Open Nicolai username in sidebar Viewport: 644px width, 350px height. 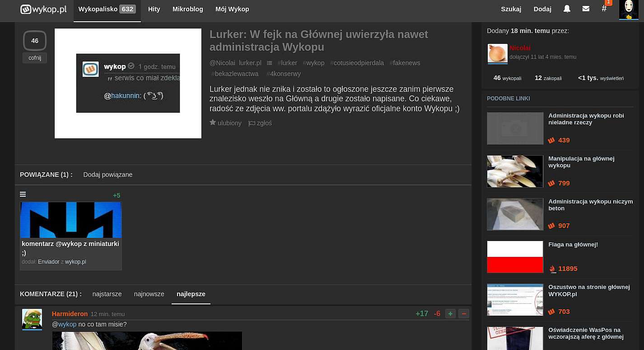(520, 48)
